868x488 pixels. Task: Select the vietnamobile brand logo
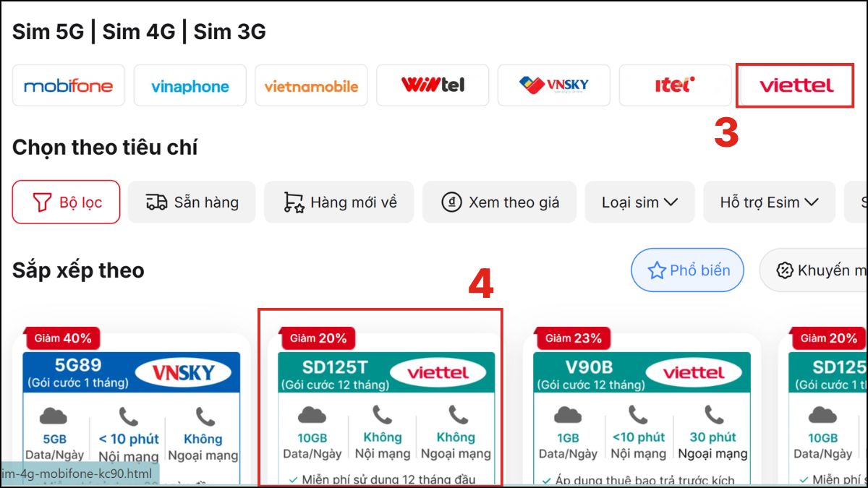tap(311, 85)
